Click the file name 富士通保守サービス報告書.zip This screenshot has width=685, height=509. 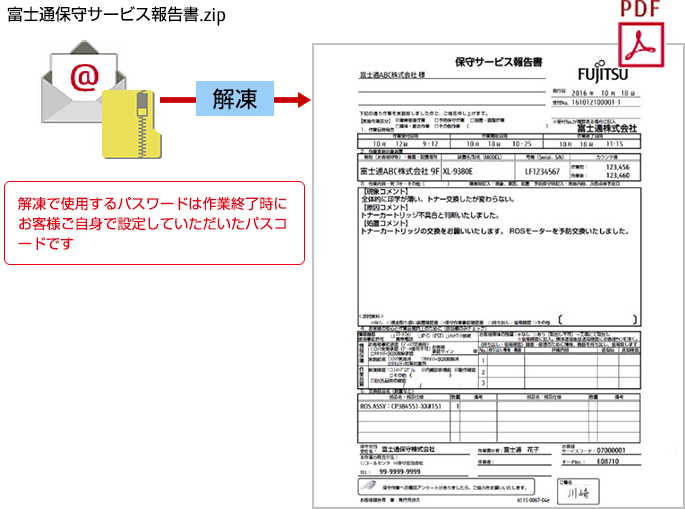click(116, 15)
